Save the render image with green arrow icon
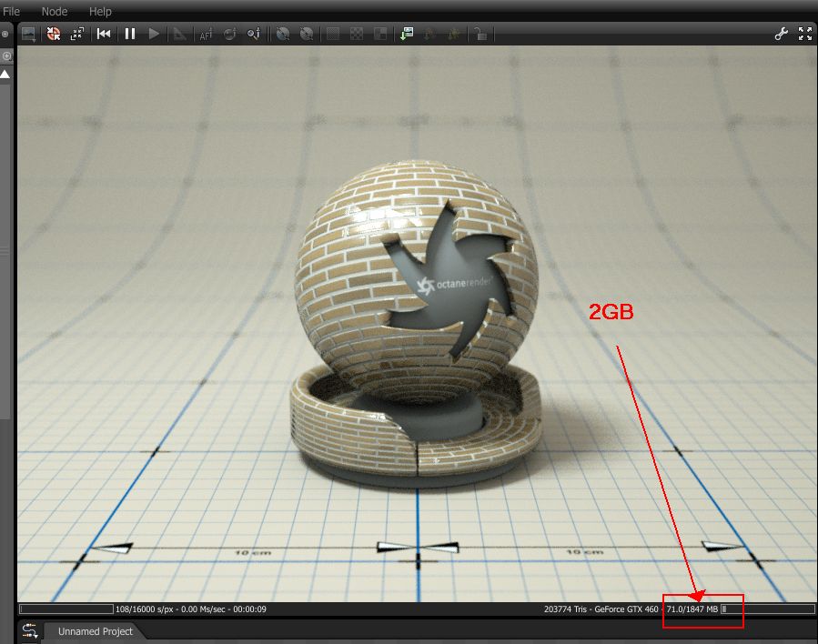818x644 pixels. (407, 35)
